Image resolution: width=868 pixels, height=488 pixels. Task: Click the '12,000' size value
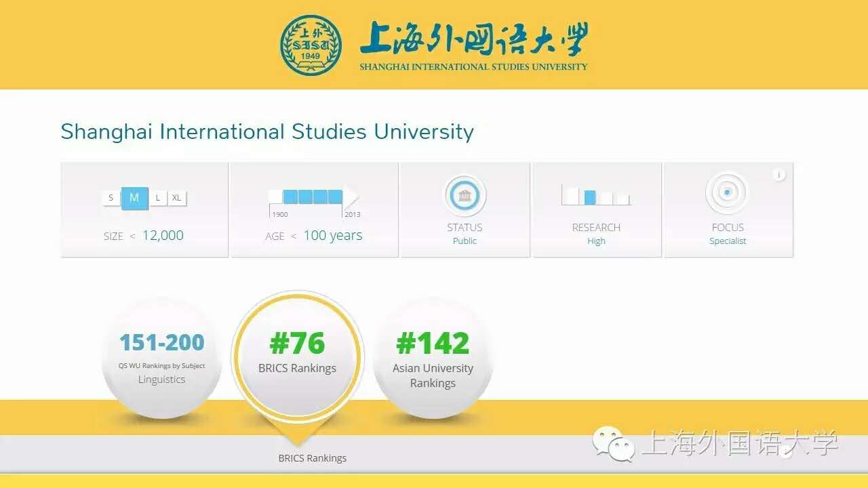pyautogui.click(x=163, y=235)
